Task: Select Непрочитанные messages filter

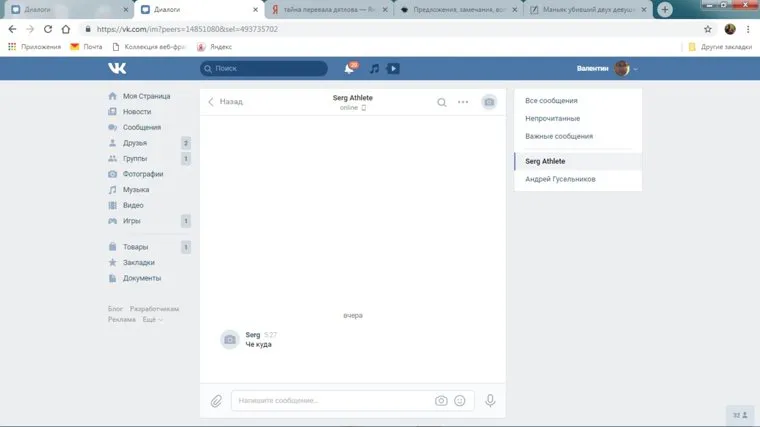Action: tap(552, 118)
